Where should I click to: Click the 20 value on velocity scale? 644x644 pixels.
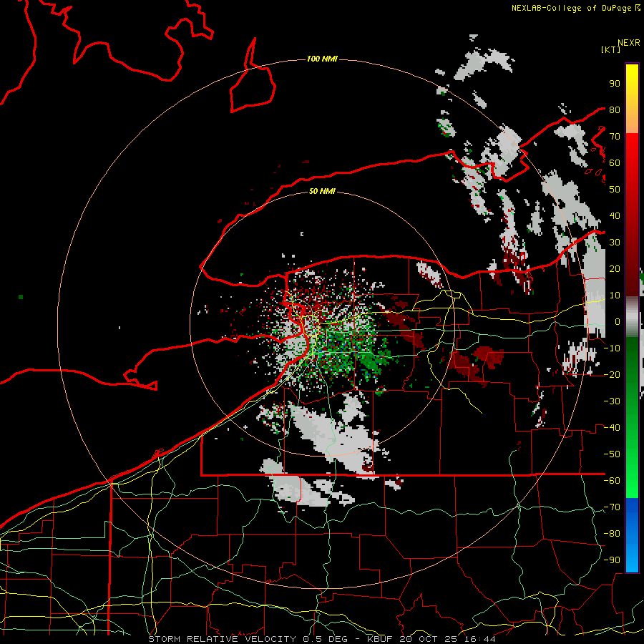click(x=615, y=268)
